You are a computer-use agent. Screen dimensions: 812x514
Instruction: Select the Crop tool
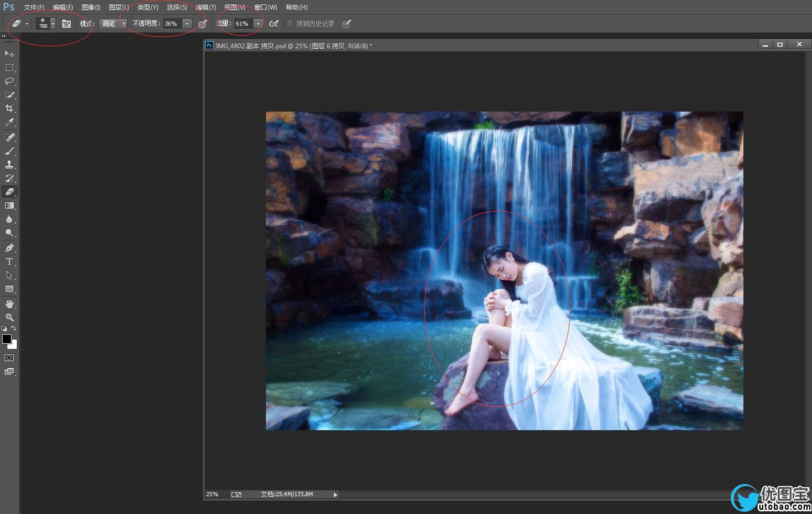[9, 108]
